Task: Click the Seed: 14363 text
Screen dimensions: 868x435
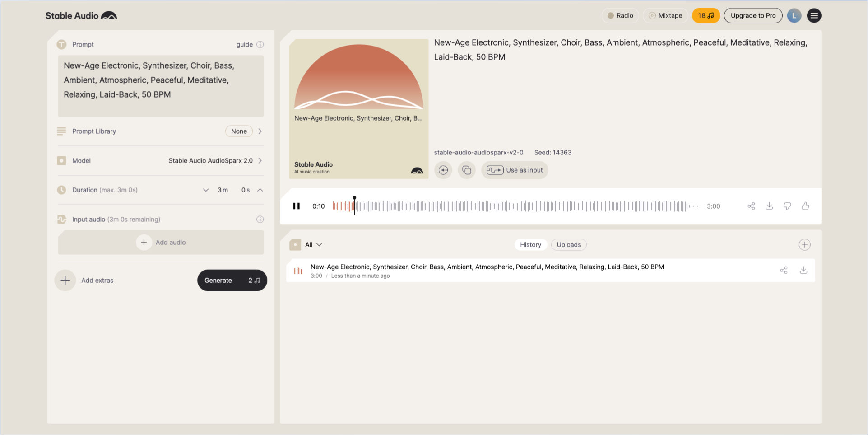Action: [x=553, y=152]
